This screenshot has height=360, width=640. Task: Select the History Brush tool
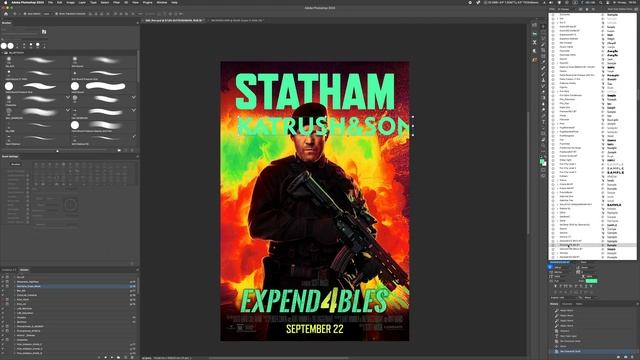point(543,86)
